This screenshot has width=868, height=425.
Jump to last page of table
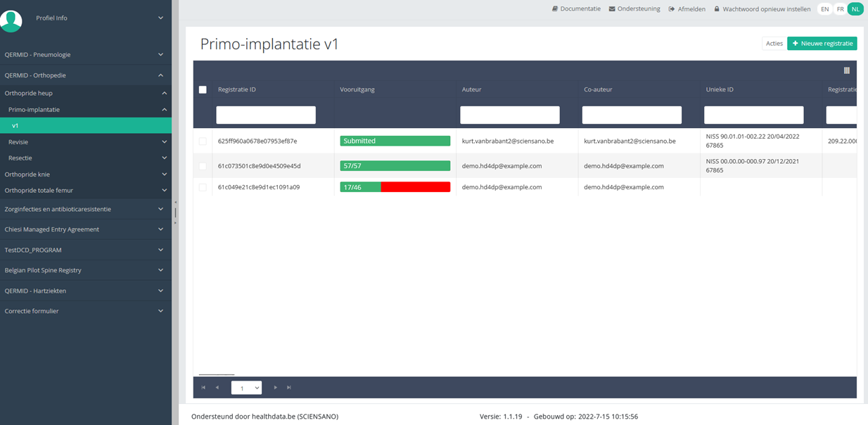click(289, 388)
